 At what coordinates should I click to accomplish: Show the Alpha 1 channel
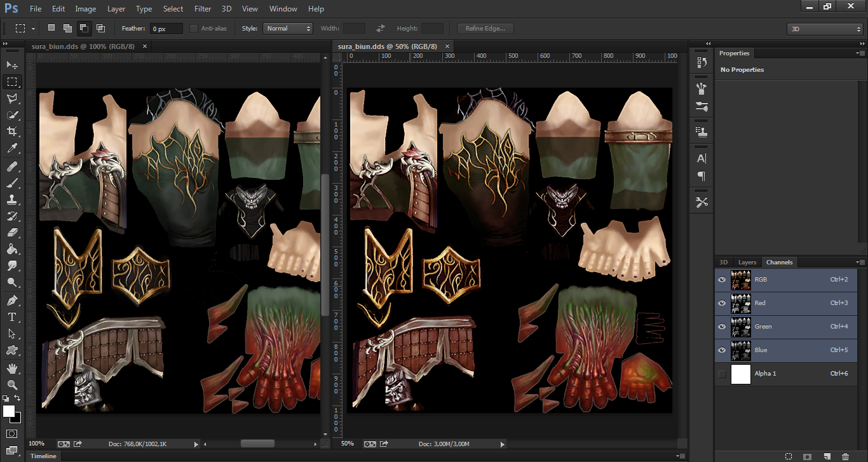(722, 374)
